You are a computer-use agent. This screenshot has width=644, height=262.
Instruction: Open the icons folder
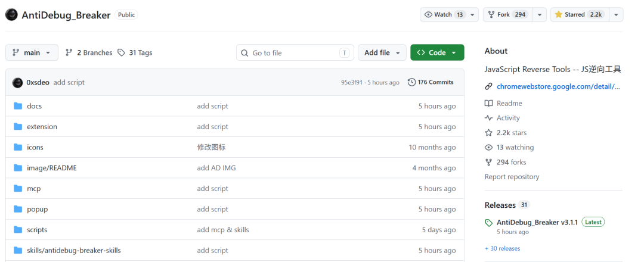click(35, 147)
